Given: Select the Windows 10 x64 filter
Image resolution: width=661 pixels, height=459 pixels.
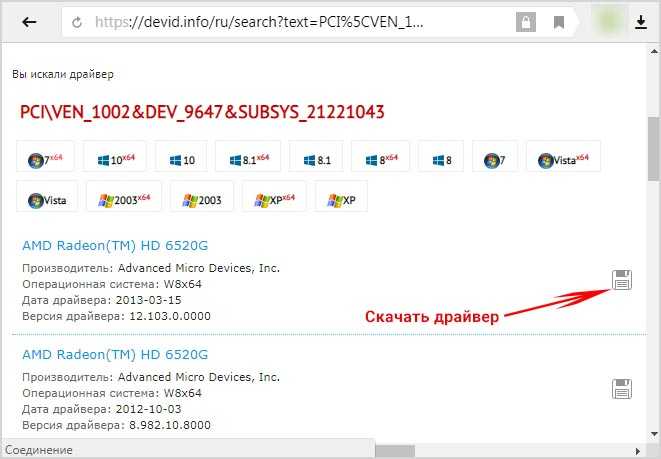Looking at the screenshot, I should 115,156.
